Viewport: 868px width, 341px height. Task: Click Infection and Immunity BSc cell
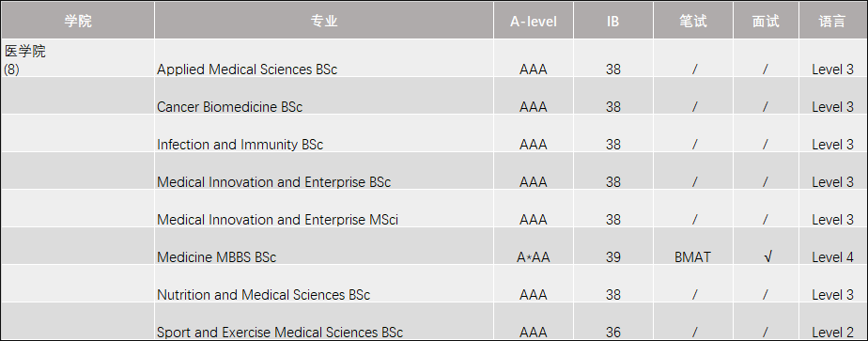[x=324, y=133]
